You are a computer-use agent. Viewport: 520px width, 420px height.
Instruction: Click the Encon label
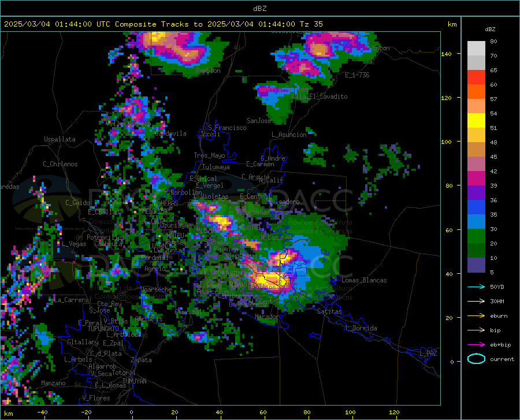coord(381,48)
